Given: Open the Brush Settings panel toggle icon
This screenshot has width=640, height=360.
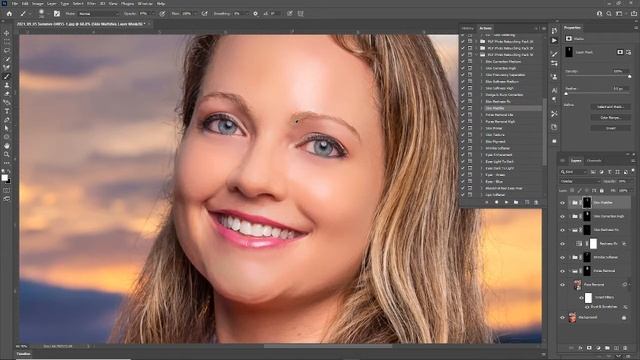Looking at the screenshot, I should (57, 13).
